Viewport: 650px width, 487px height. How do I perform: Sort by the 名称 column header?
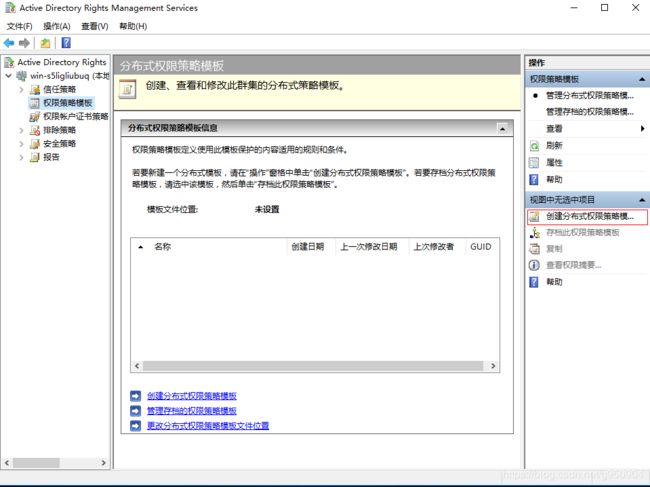(x=162, y=247)
